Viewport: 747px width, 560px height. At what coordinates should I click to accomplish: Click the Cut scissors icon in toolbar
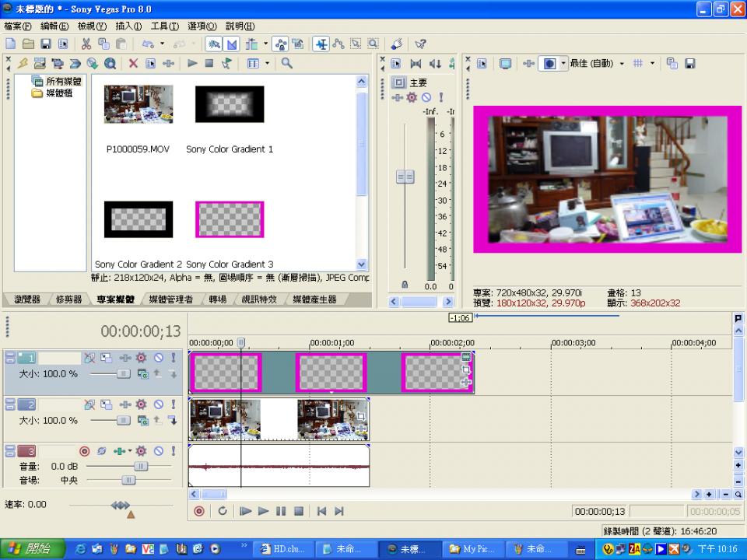coord(86,44)
